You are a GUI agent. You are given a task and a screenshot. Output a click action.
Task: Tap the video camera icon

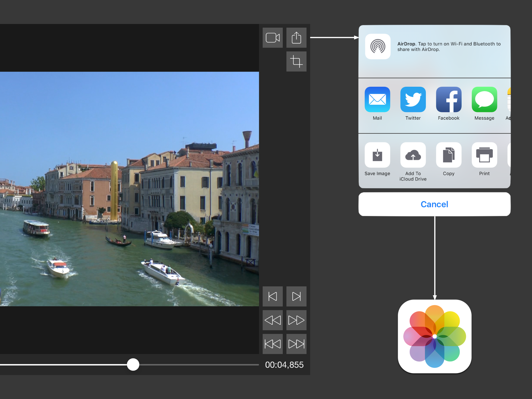coord(272,38)
